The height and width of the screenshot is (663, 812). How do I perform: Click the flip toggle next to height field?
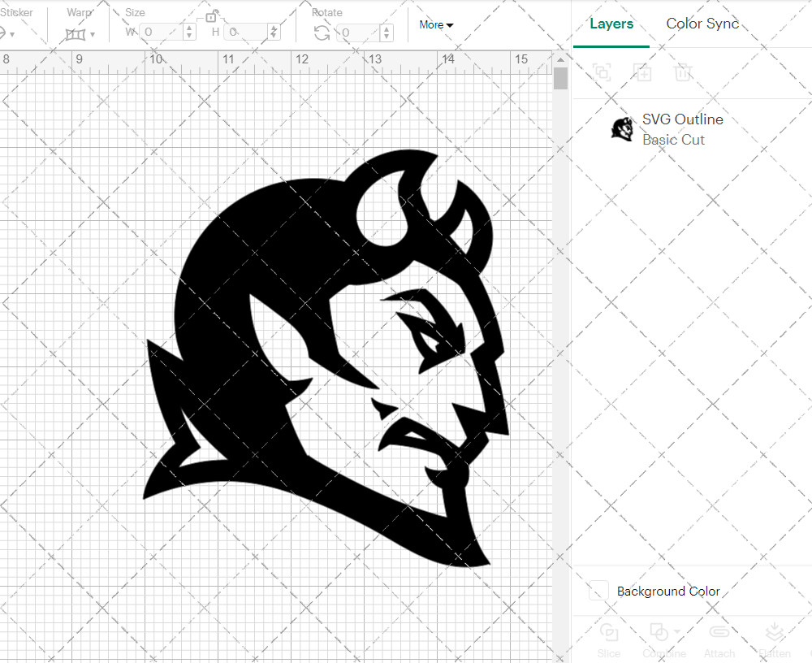pos(274,32)
